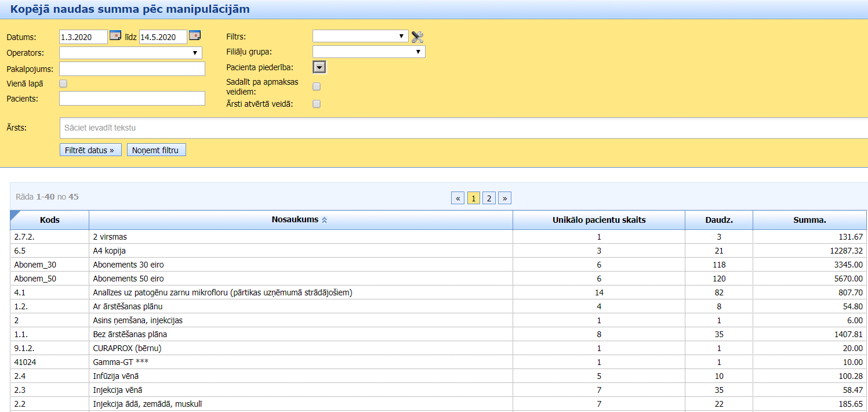Enable the Vienā lapā checkbox
The image size is (868, 412).
[x=63, y=84]
